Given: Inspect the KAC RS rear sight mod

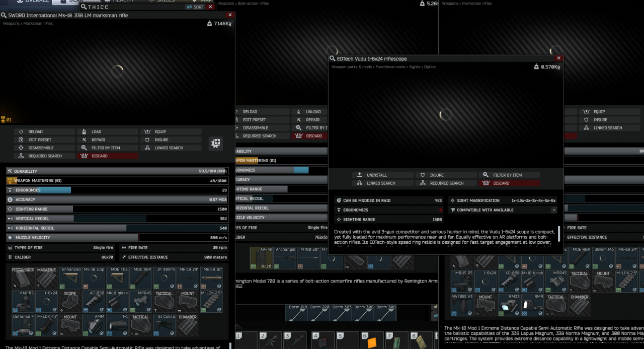Looking at the screenshot, I should point(23,301).
